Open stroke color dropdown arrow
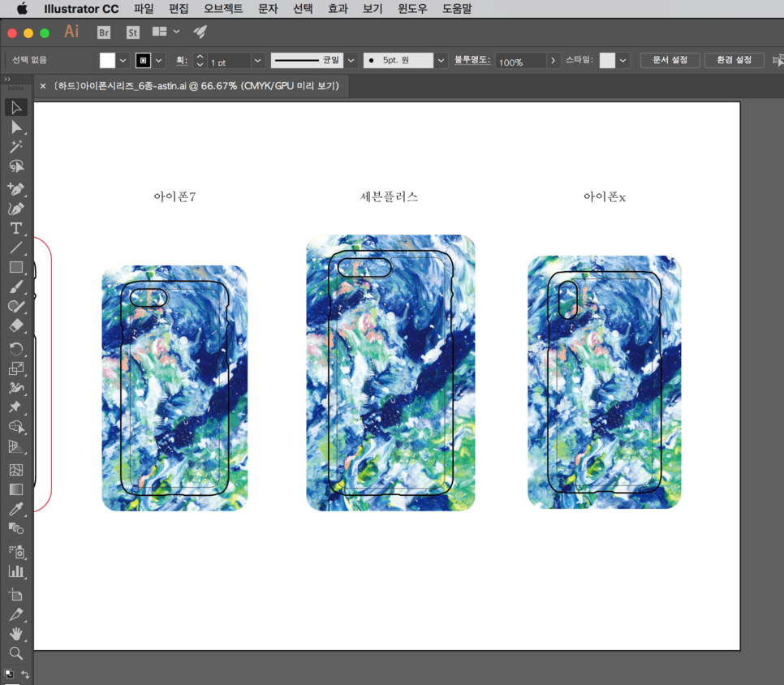The height and width of the screenshot is (685, 784). click(158, 61)
